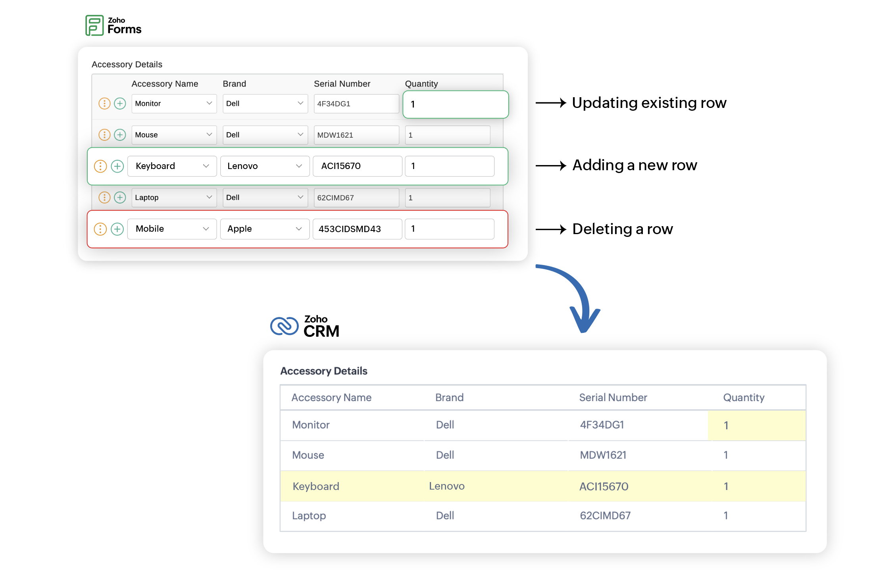Click the form's Accessory Name column header

(165, 84)
